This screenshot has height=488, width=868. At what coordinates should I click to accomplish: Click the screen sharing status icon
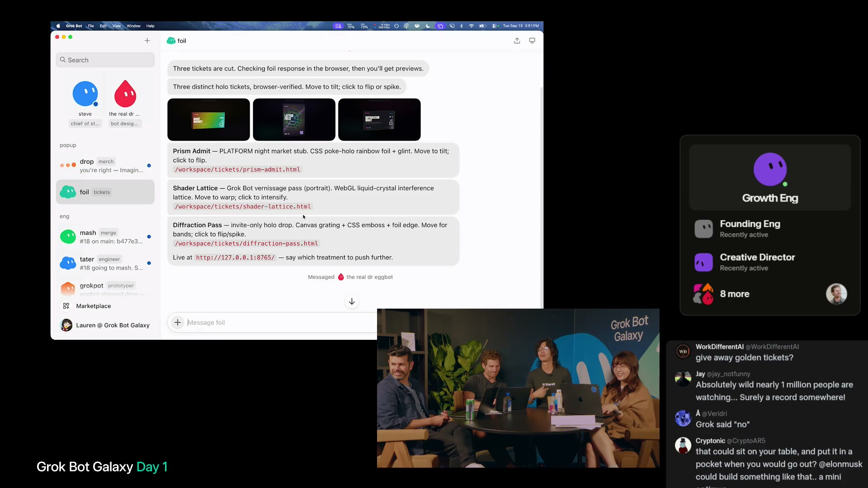point(338,26)
